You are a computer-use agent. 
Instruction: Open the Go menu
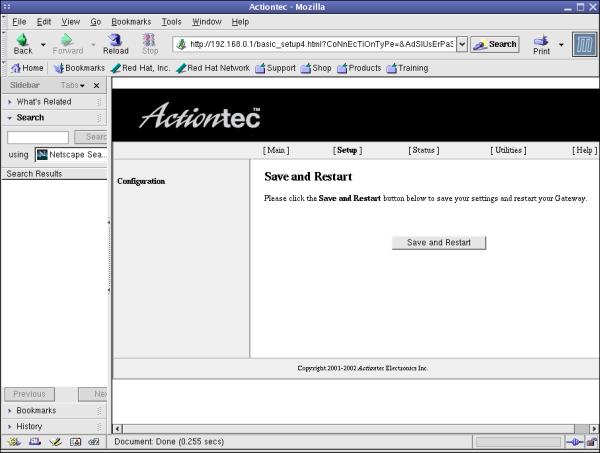click(x=96, y=22)
